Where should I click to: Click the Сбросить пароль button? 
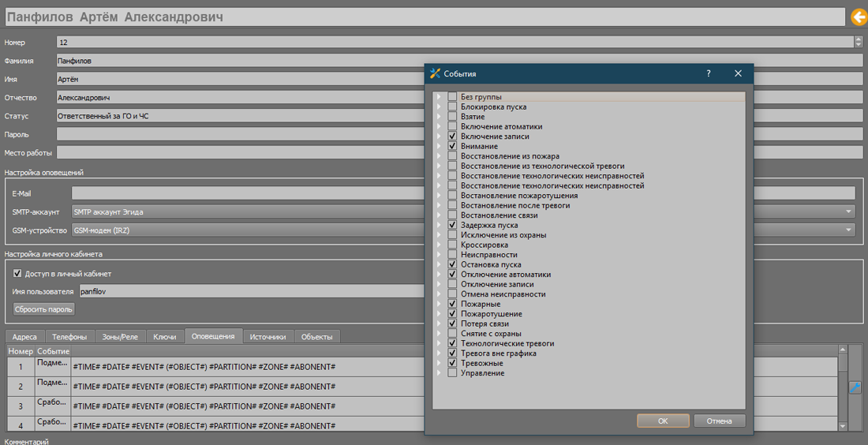[x=43, y=309]
